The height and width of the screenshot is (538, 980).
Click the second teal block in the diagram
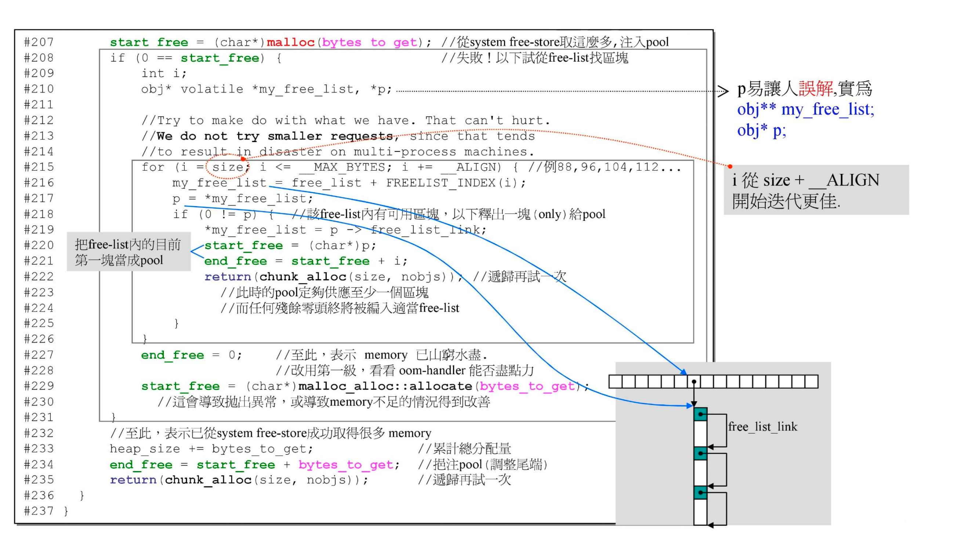pyautogui.click(x=700, y=454)
